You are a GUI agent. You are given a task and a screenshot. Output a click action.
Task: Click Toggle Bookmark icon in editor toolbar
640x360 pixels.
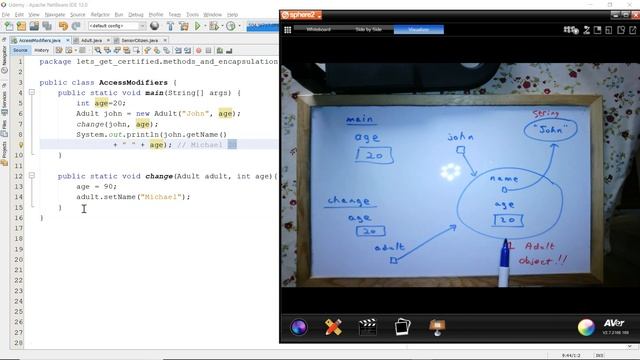click(167, 51)
